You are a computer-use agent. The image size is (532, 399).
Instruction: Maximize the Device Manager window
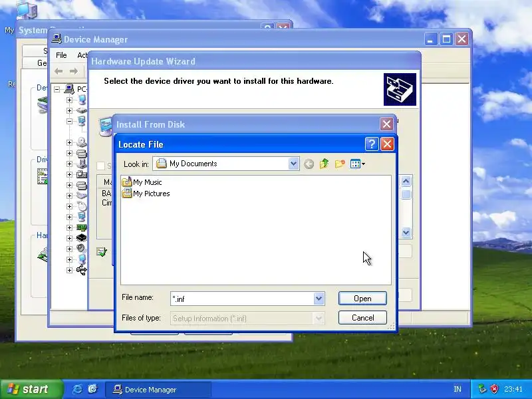point(446,39)
